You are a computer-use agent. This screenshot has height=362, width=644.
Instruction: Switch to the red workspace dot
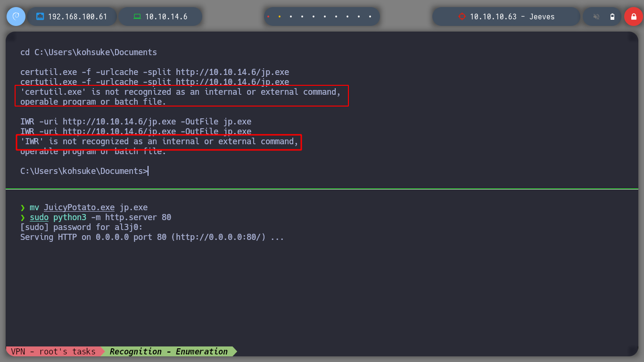(268, 16)
